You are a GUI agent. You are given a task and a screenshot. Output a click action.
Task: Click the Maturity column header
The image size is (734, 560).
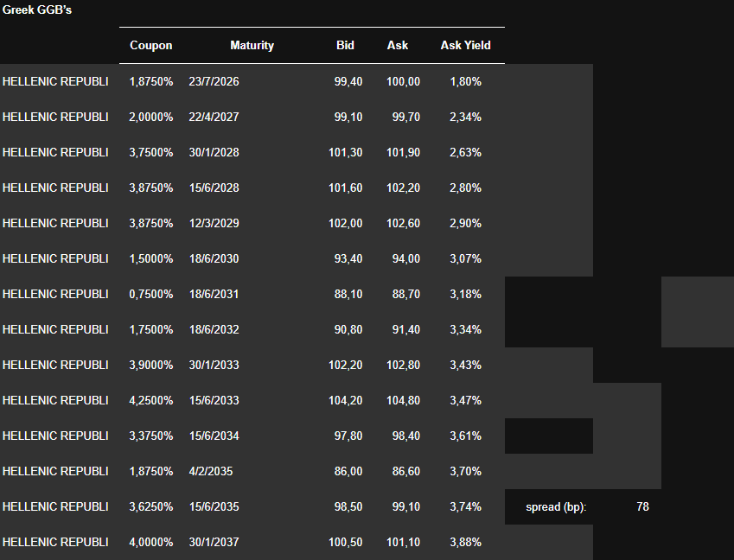pyautogui.click(x=252, y=46)
